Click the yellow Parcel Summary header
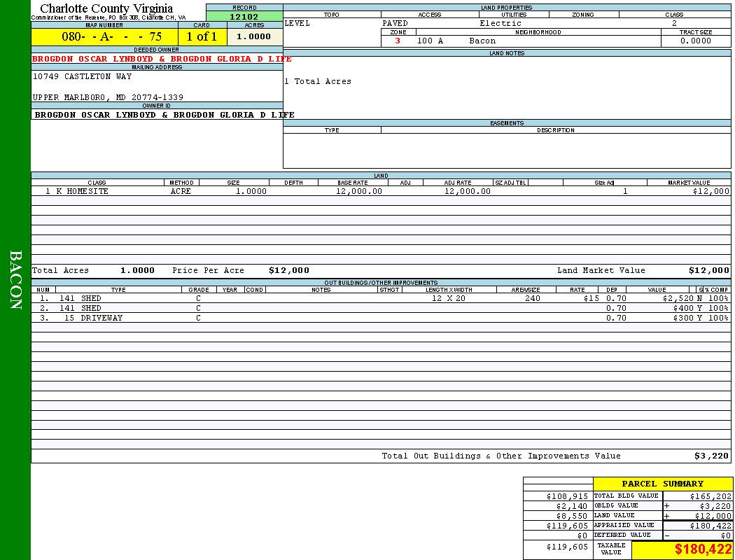The height and width of the screenshot is (560, 735). tap(662, 484)
